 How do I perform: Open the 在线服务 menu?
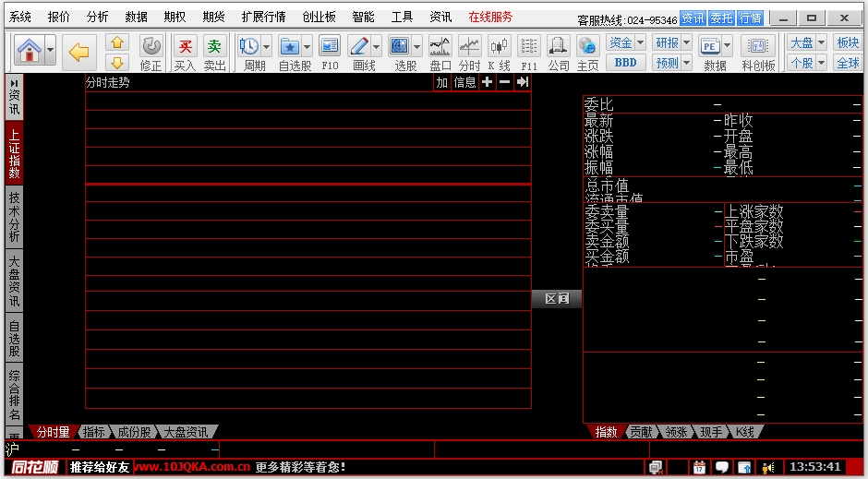pos(490,18)
